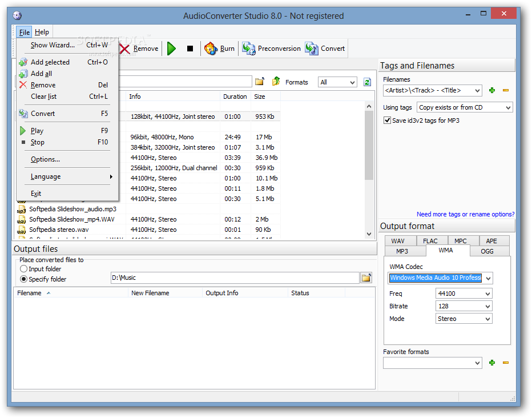Image resolution: width=532 pixels, height=418 pixels.
Task: Click scroll-down arrow of file list scrollbar
Action: click(x=369, y=234)
